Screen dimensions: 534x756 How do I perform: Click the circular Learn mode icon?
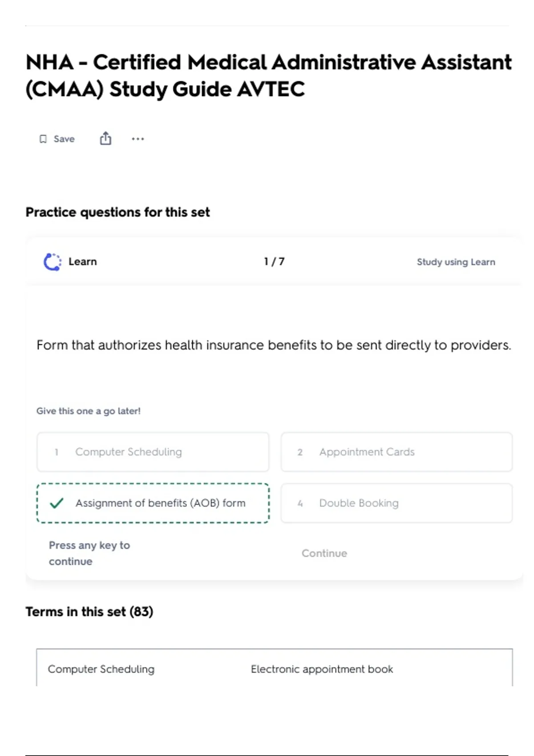coord(53,262)
